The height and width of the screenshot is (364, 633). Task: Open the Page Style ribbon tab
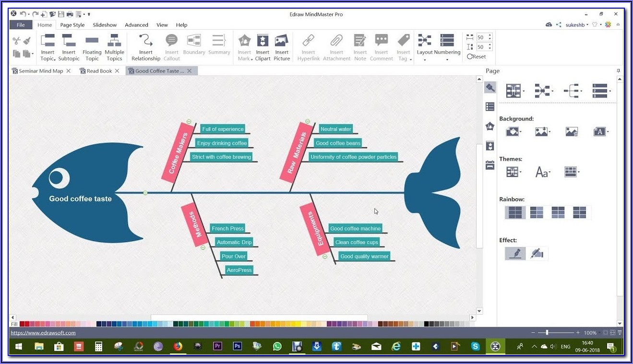point(72,25)
